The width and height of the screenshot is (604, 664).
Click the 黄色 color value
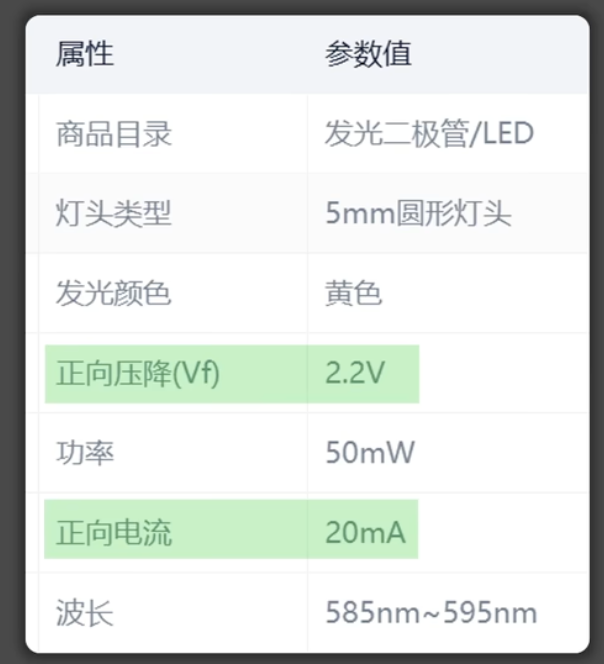tap(354, 294)
